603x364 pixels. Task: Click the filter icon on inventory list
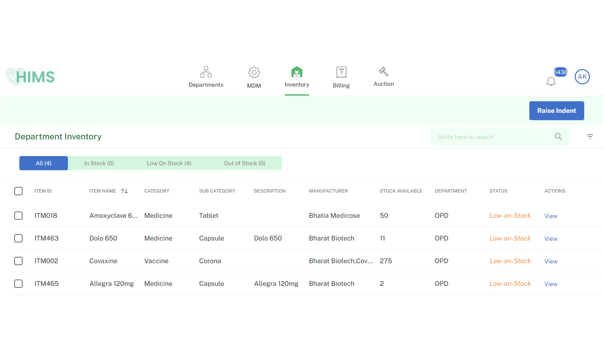click(x=590, y=137)
